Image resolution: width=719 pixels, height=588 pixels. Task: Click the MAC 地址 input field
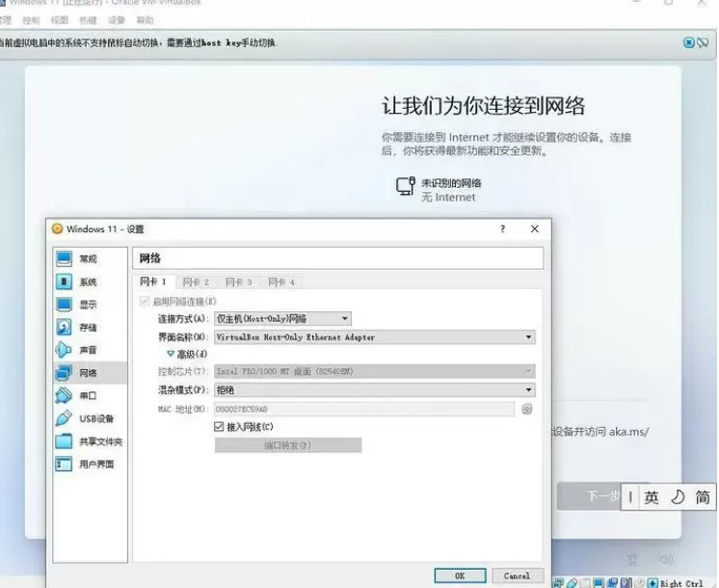364,409
